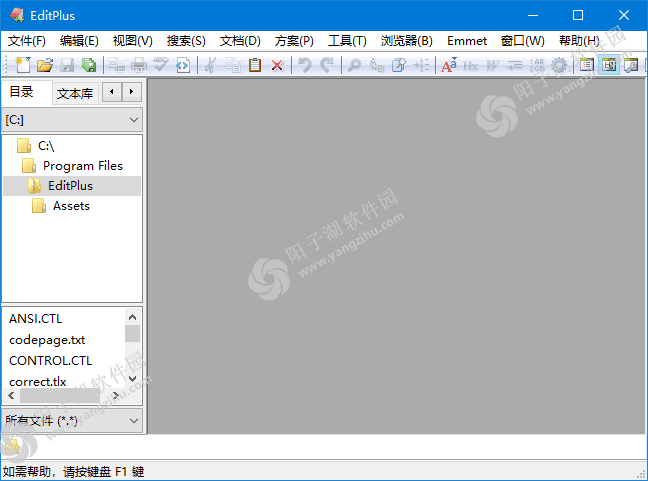The width and height of the screenshot is (648, 481).
Task: Switch to the 文本库 tab
Action: 75,94
